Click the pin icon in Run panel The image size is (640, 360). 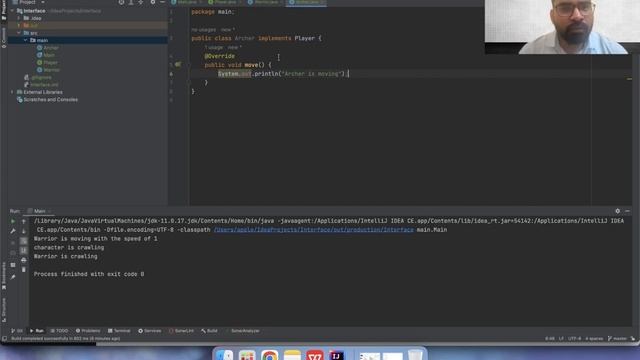click(13, 277)
